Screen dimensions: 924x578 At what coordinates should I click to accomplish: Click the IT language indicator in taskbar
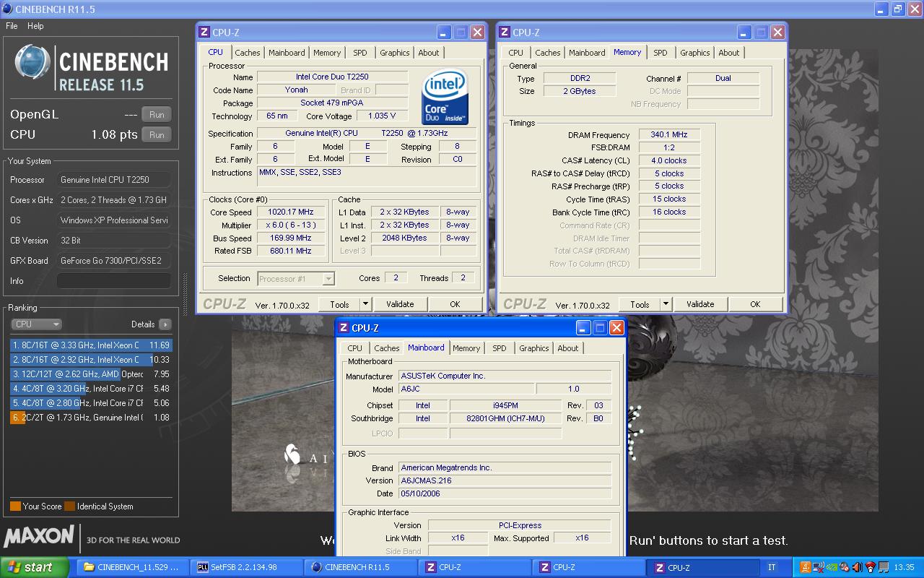tap(772, 567)
